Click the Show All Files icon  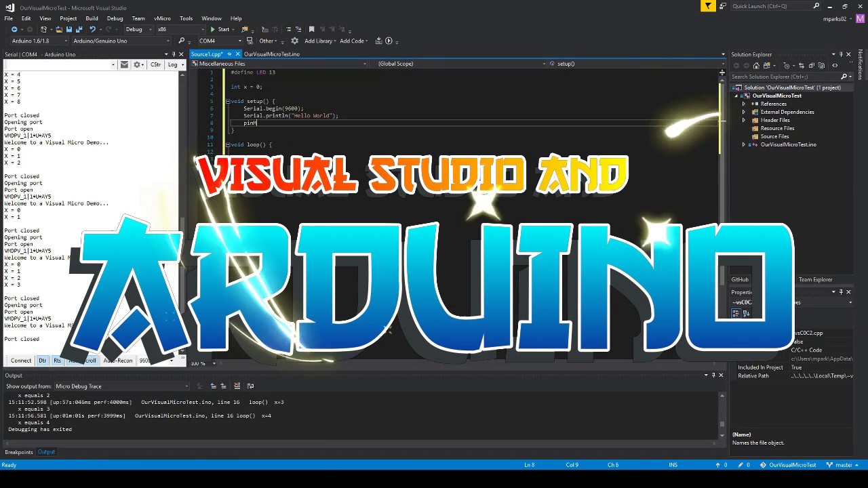click(821, 66)
